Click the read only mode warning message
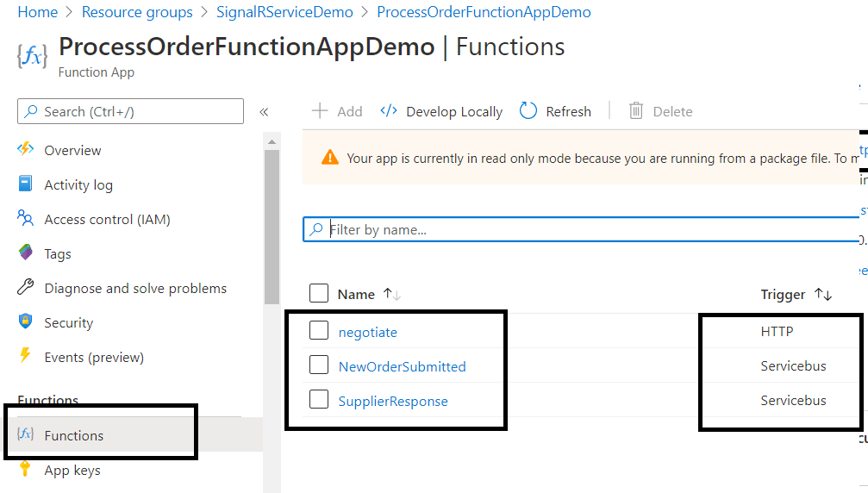The image size is (868, 493). tap(603, 159)
